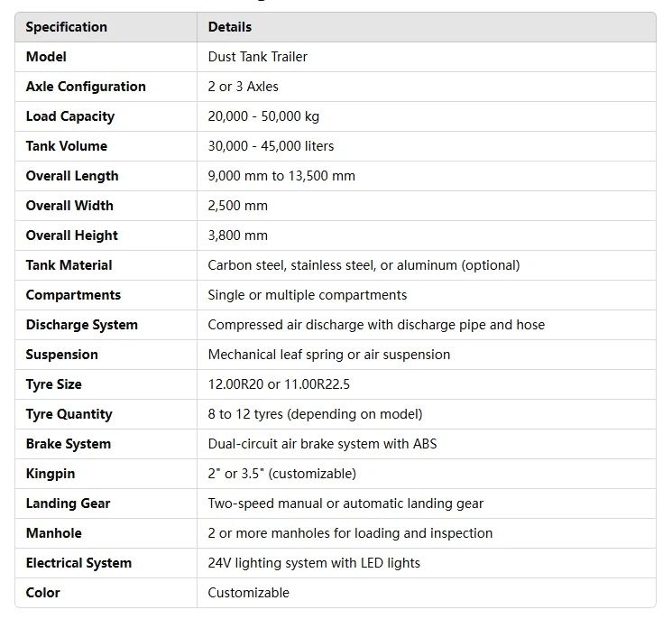Image resolution: width=672 pixels, height=619 pixels.
Task: Select the Tank Material details text
Action: [x=364, y=265]
